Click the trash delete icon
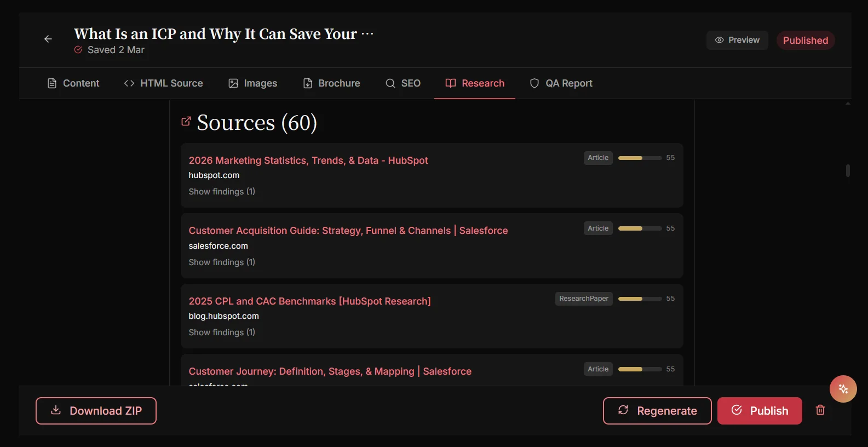 820,410
